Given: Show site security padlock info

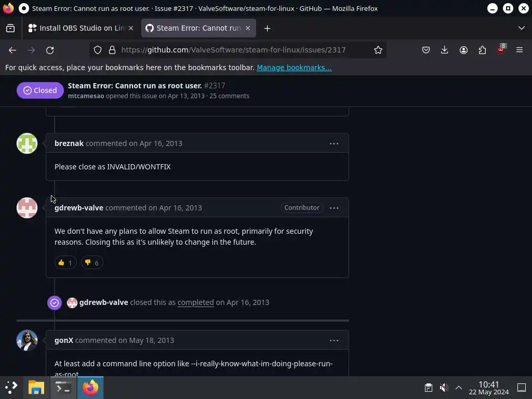Looking at the screenshot, I should 112,50.
